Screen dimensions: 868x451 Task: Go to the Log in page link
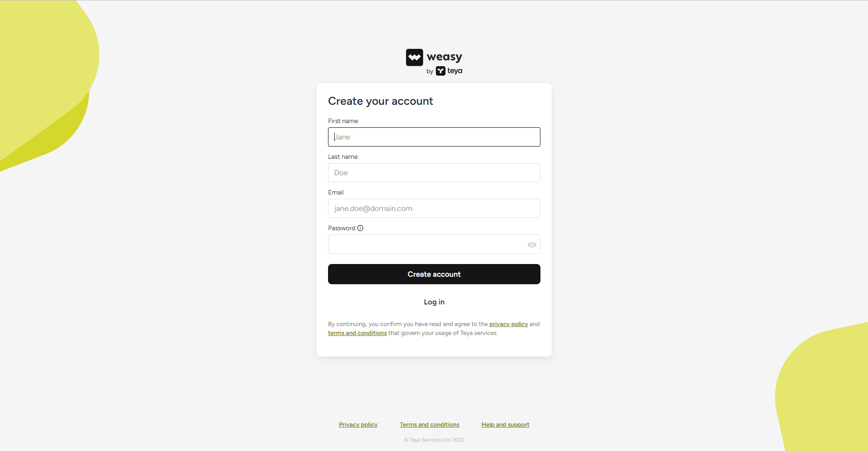coord(434,302)
